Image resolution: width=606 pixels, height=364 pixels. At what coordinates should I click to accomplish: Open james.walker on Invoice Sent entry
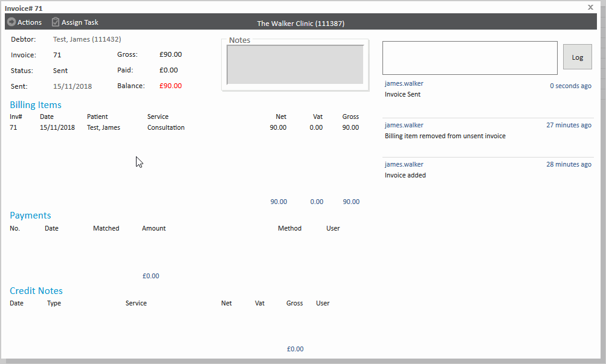(404, 83)
